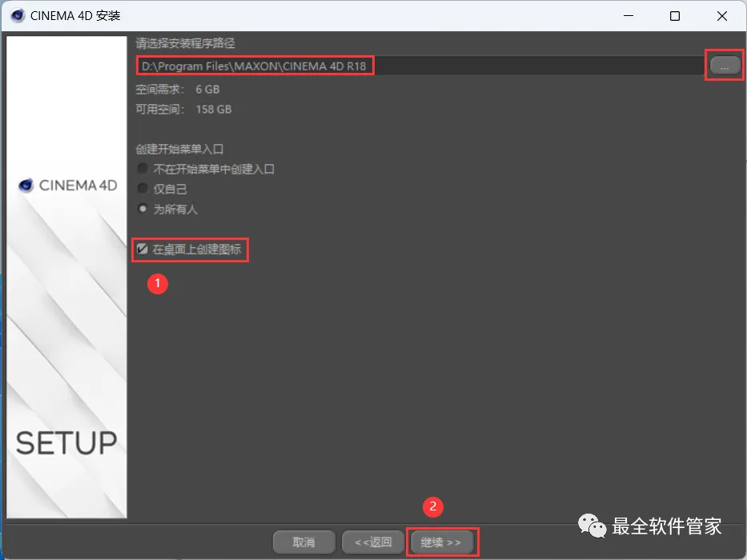Click the install path input field
The width and height of the screenshot is (747, 560).
point(420,66)
